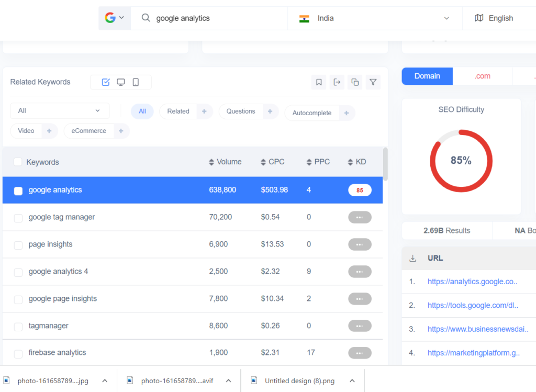This screenshot has width=536, height=392.
Task: Select the 'Autocomplete' filter pill
Action: point(312,113)
